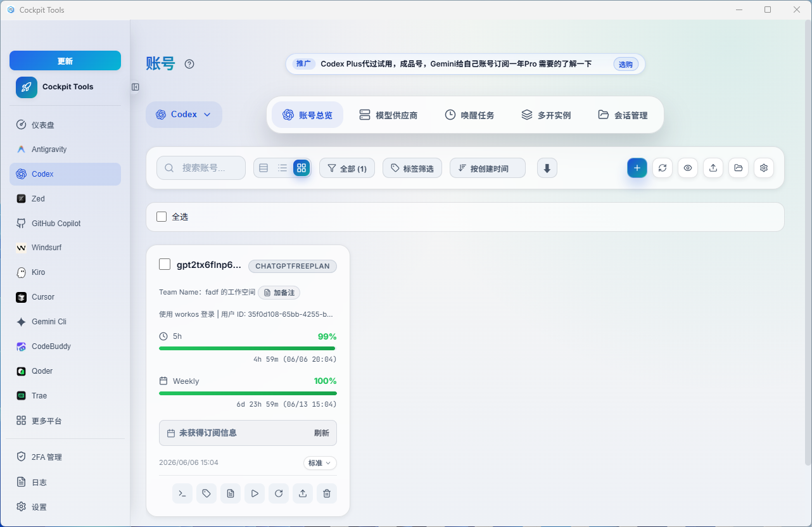The height and width of the screenshot is (527, 812).
Task: Open the 标准 dropdown on account card
Action: 320,463
